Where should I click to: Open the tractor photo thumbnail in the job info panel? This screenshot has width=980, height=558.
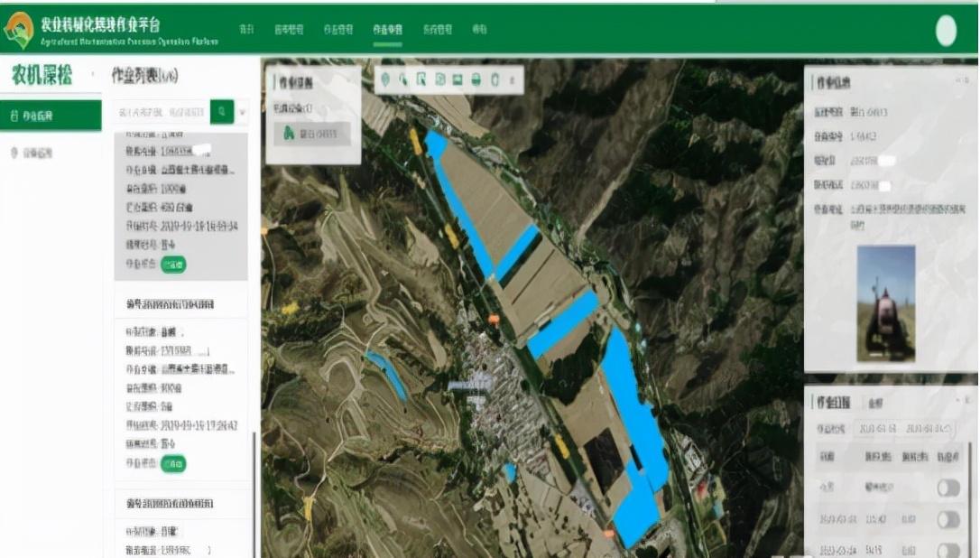pyautogui.click(x=885, y=304)
